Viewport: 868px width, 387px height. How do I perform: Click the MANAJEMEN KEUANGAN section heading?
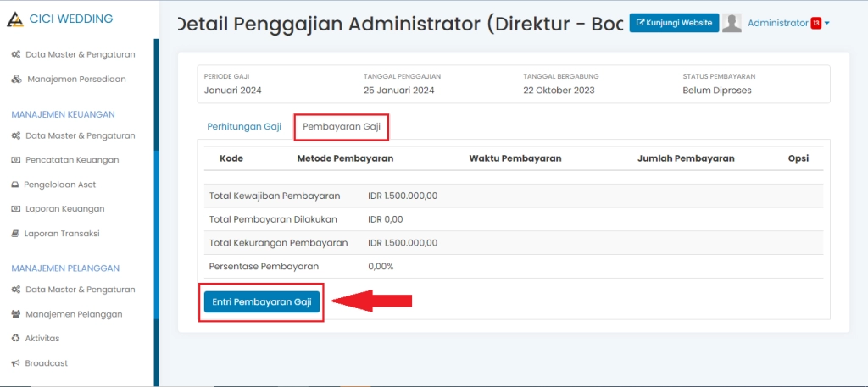coord(63,114)
